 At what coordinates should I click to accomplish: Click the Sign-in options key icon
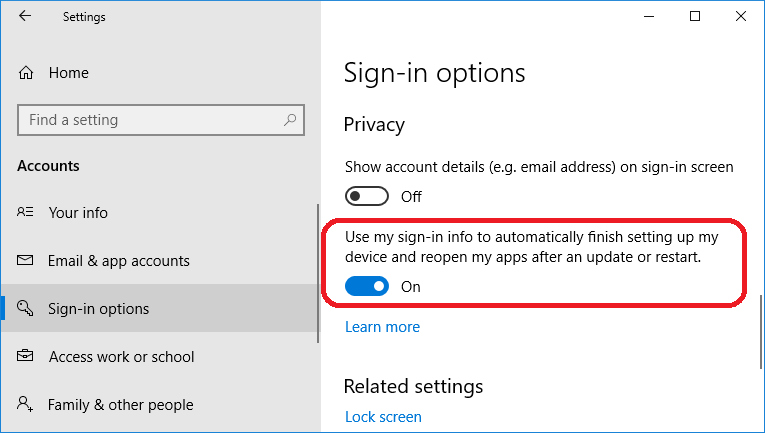coord(25,308)
